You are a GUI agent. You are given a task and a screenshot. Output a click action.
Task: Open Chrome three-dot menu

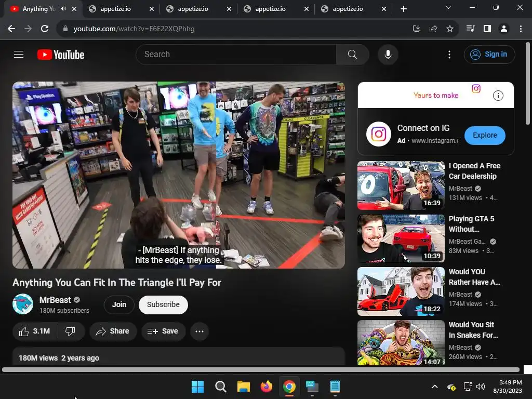click(521, 29)
